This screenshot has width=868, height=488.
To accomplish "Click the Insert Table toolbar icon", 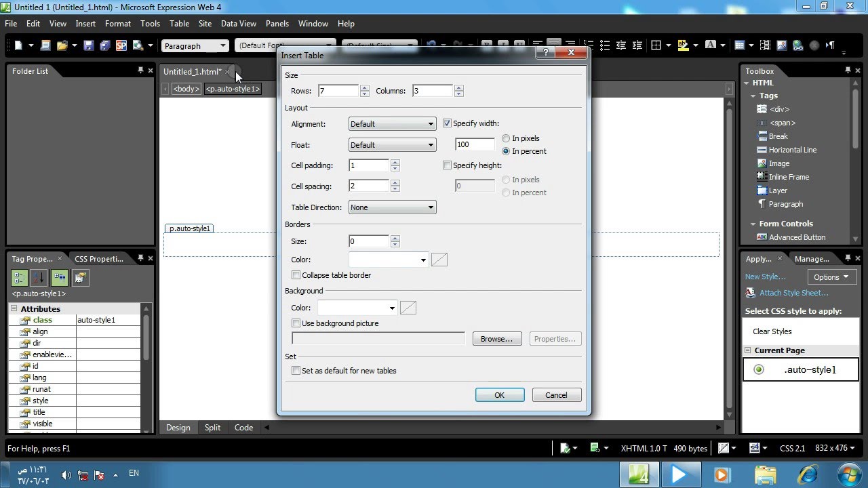I will (x=740, y=45).
